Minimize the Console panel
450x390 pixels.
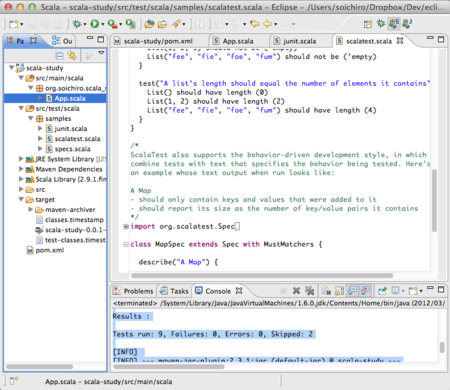[x=430, y=288]
